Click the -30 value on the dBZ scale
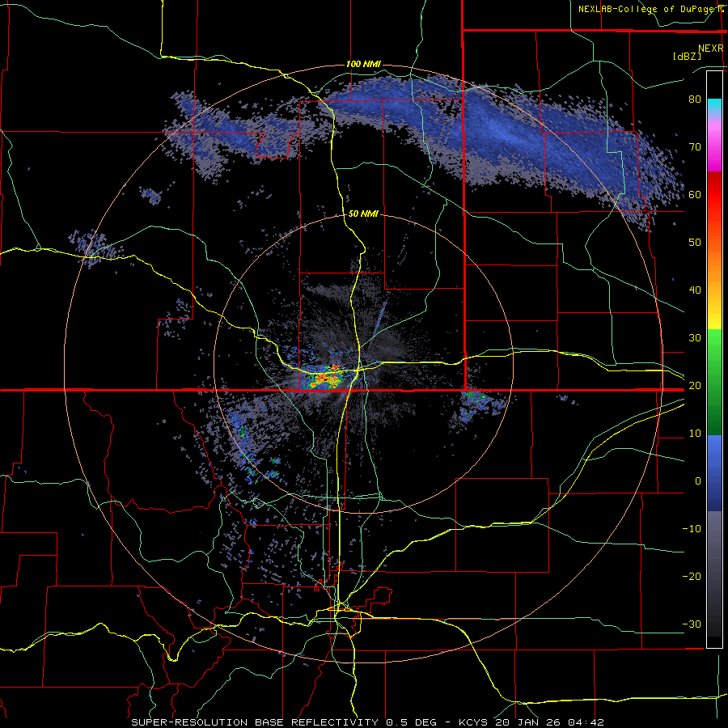 pyautogui.click(x=692, y=624)
